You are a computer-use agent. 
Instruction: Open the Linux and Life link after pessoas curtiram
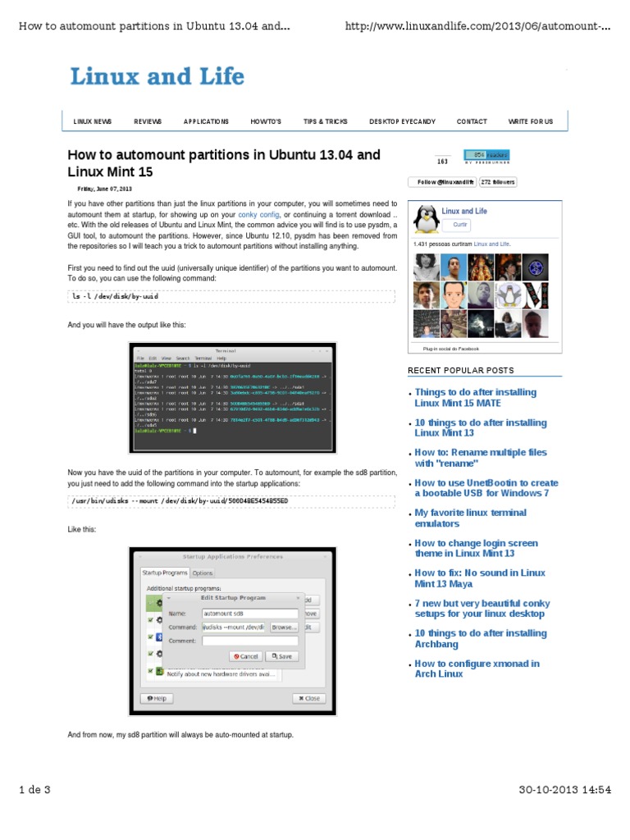[492, 244]
